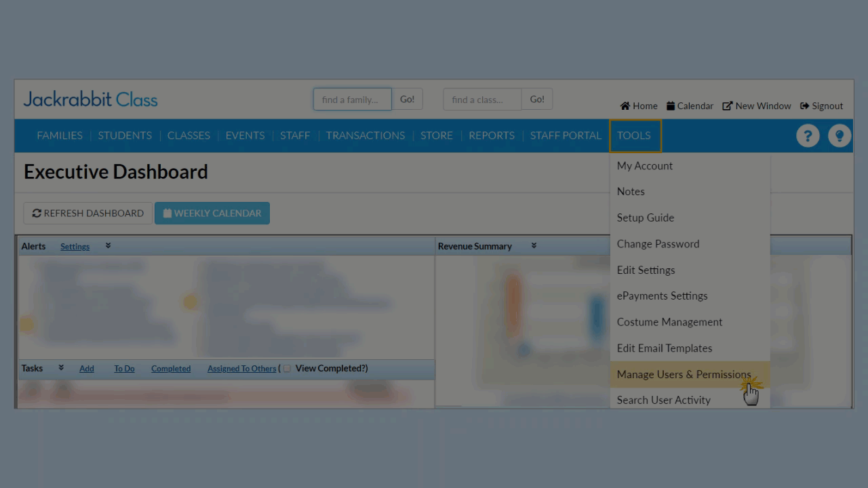
Task: Open the Store menu
Action: (x=437, y=136)
